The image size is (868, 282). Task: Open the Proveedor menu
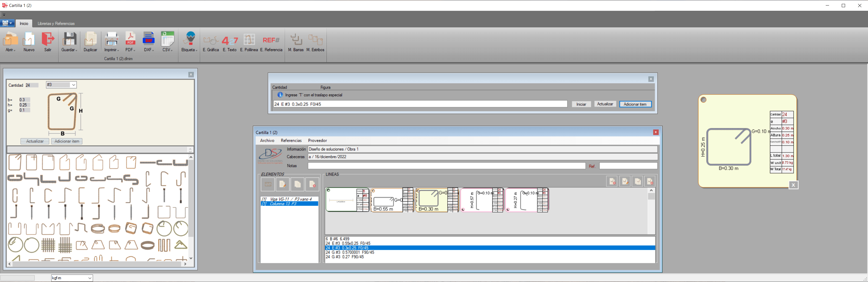(317, 141)
